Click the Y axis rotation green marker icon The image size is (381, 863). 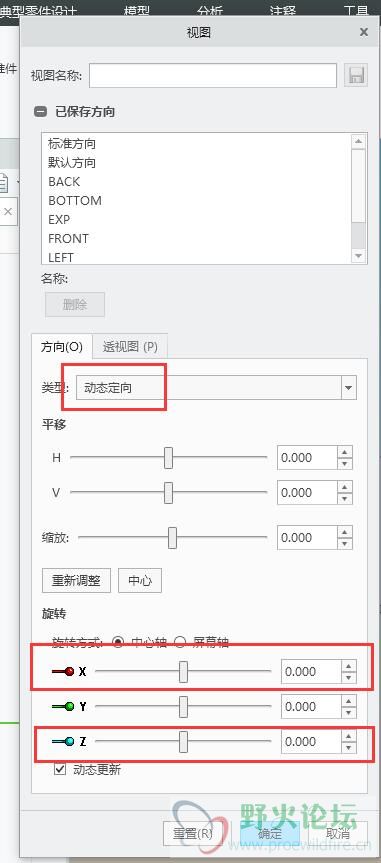click(63, 706)
